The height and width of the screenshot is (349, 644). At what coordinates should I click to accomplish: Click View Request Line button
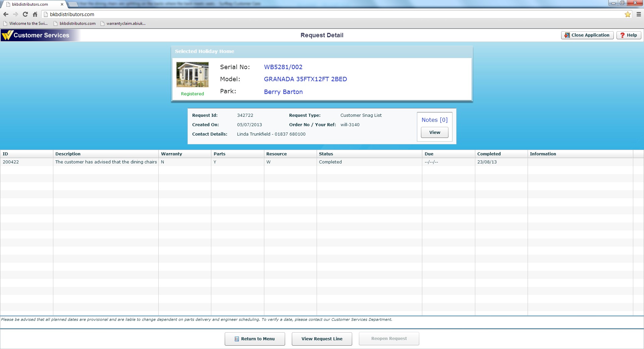(322, 339)
